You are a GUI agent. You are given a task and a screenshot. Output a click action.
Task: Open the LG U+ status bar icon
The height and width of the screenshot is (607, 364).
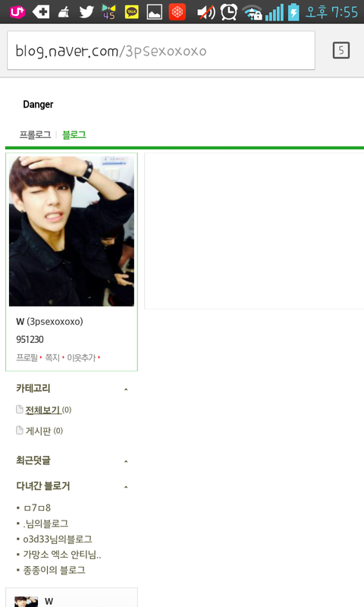[17, 12]
